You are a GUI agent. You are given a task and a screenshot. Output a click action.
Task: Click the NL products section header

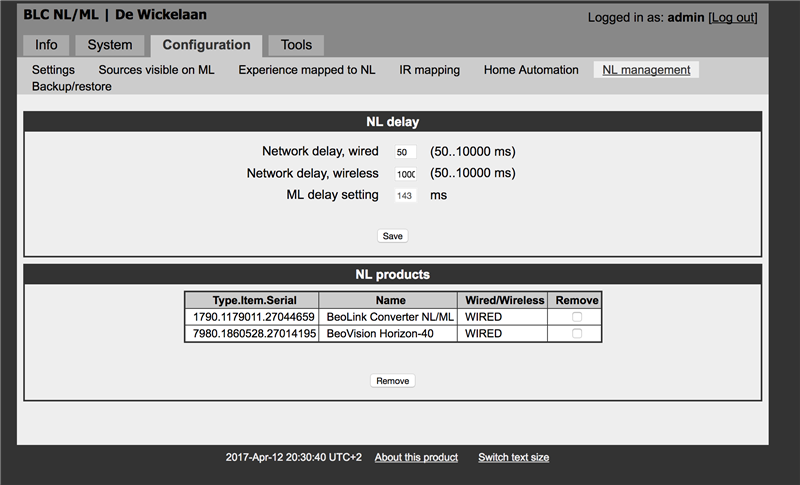coord(392,274)
